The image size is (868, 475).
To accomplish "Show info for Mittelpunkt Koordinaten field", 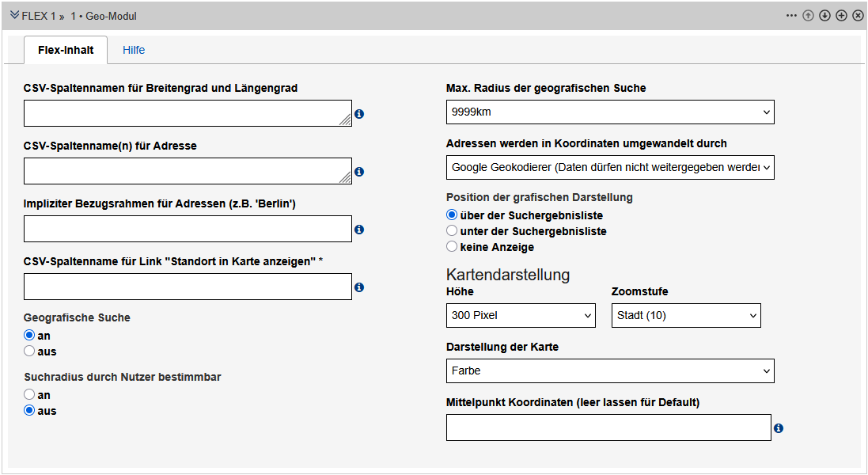I will click(778, 427).
